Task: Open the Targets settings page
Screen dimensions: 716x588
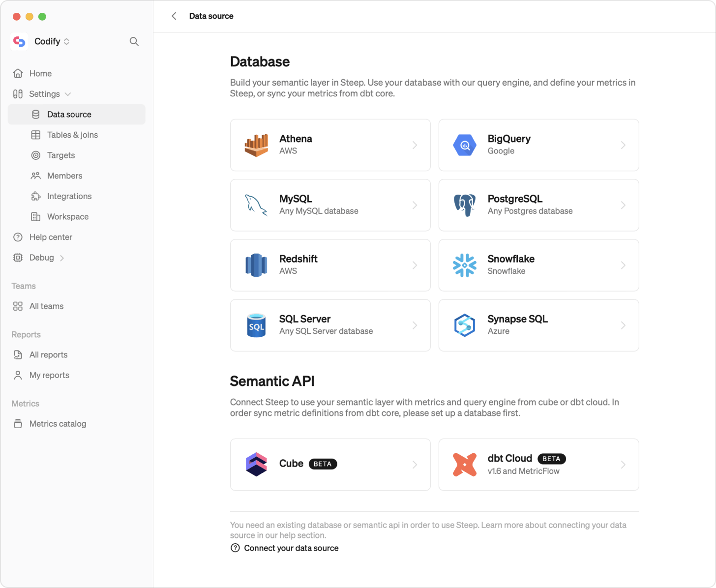Action: [x=77, y=155]
